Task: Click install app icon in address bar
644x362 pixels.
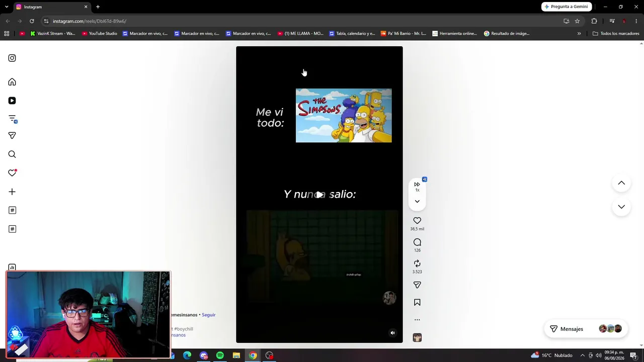Action: pos(566,21)
